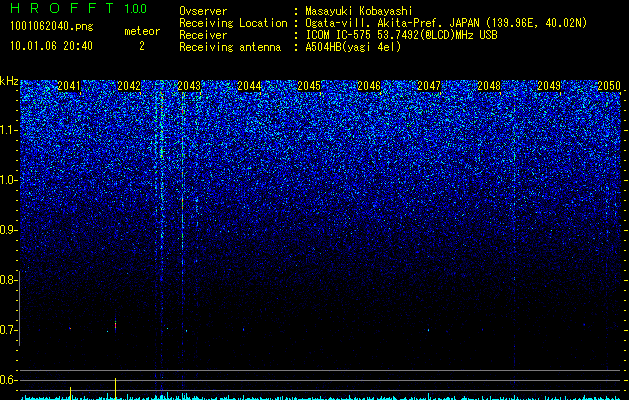
Task: Click the Receiving Location label
Action: point(233,23)
